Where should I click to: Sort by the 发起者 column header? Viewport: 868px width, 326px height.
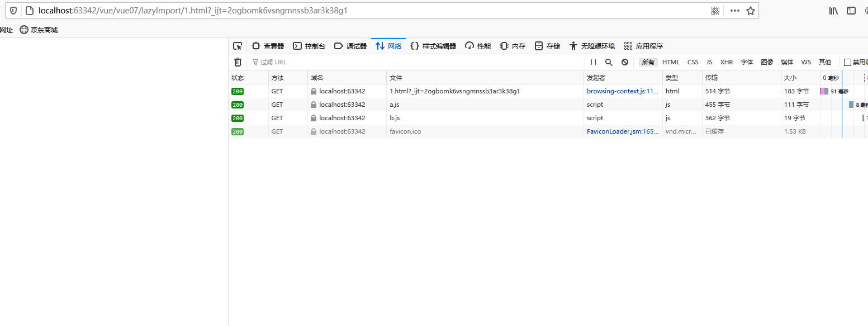click(623, 78)
